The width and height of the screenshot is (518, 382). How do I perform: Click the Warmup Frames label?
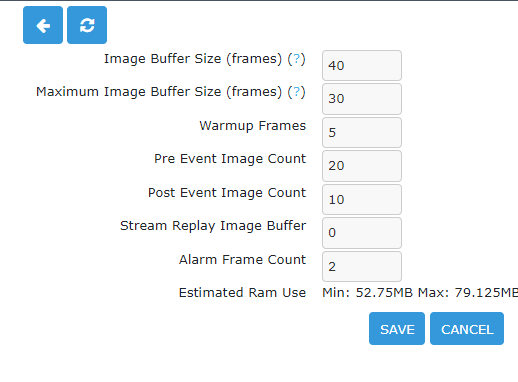pos(253,126)
